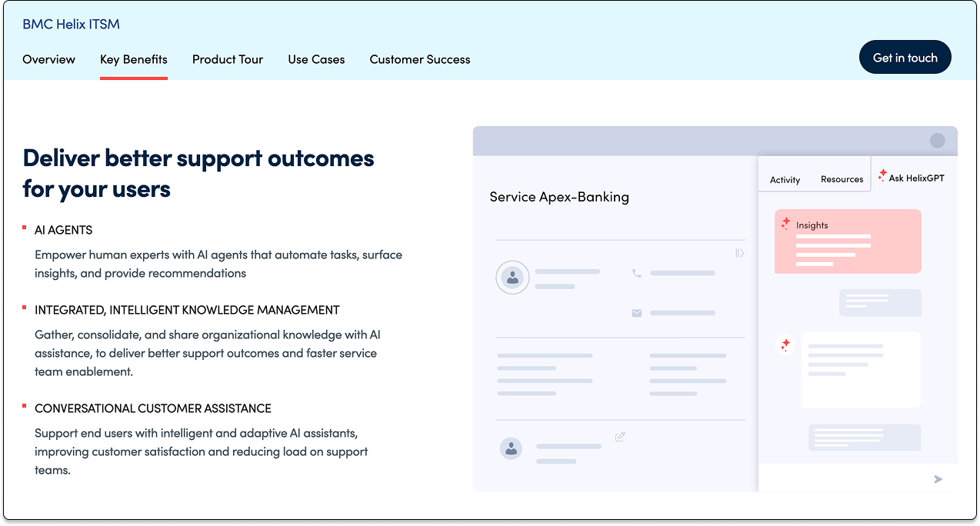Screen dimensions: 980x526
Task: Click the sparkle icon beside white chat reply
Action: (x=785, y=345)
